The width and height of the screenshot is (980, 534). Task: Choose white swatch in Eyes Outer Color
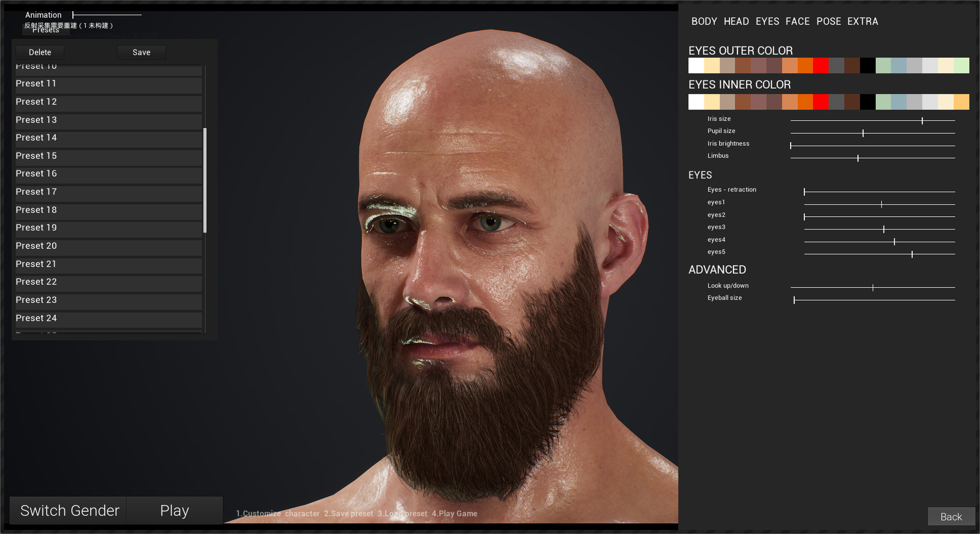pos(696,66)
